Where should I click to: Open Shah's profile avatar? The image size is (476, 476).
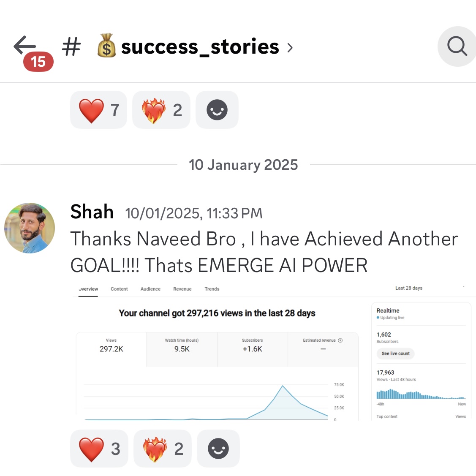tap(30, 228)
